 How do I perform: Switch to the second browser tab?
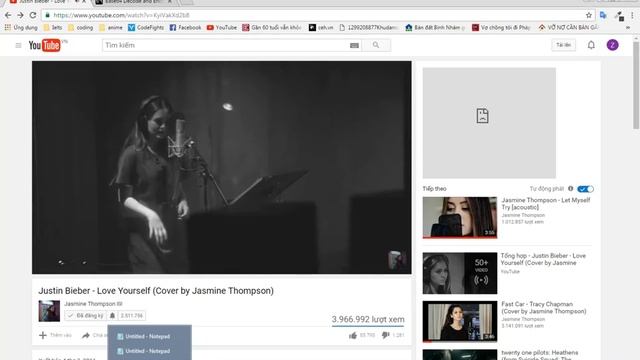(x=133, y=2)
